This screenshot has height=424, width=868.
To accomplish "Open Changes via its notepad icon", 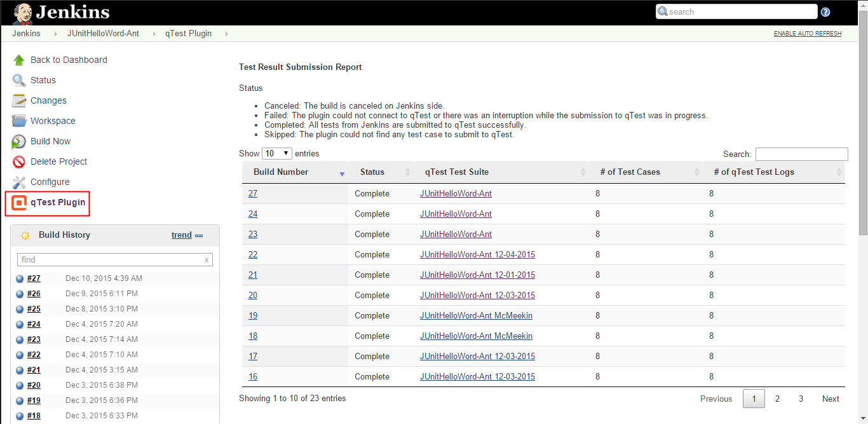I will [x=18, y=100].
